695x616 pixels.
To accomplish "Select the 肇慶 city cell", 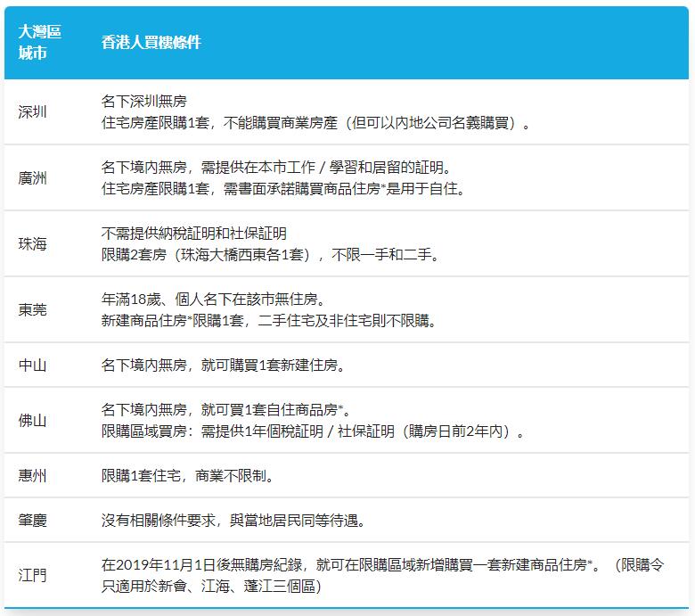I will point(32,520).
